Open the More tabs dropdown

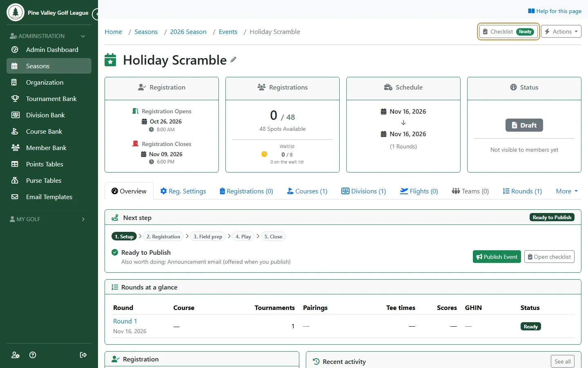coord(567,191)
